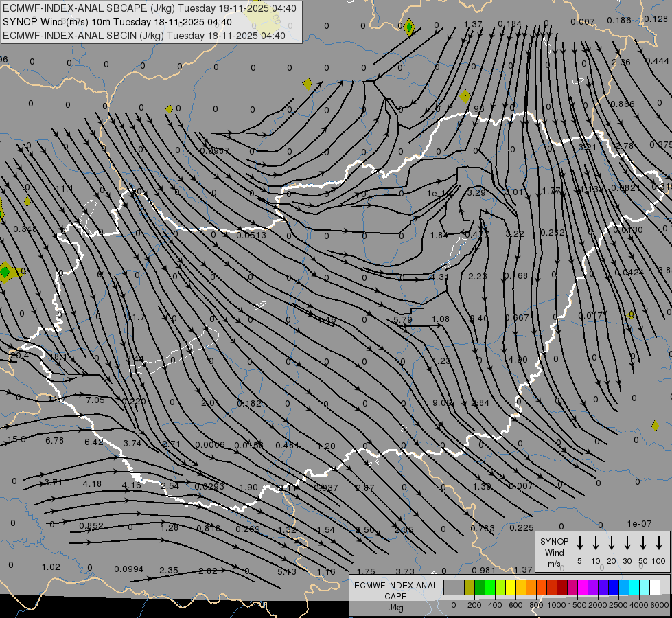Click the '2000' tick label on CAPE scale
This screenshot has width=672, height=618.
pos(598,605)
